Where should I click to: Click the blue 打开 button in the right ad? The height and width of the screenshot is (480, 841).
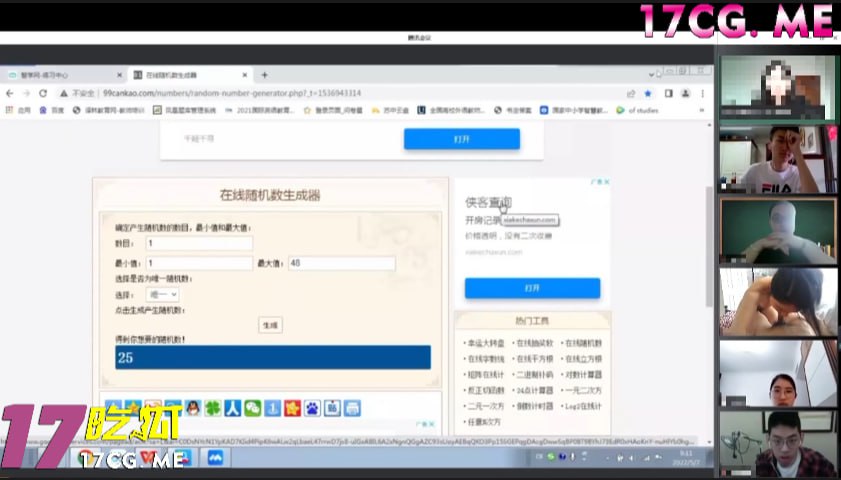tap(532, 288)
